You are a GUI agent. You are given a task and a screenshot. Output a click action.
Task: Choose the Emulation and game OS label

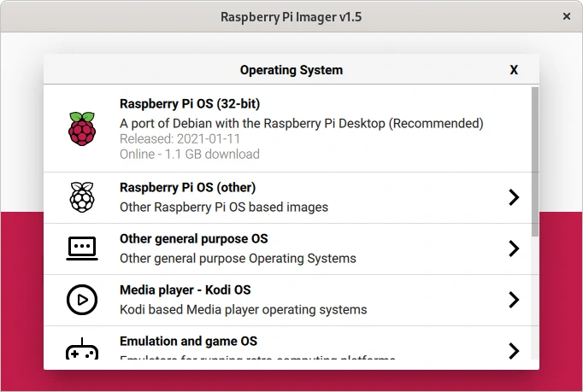click(x=188, y=342)
